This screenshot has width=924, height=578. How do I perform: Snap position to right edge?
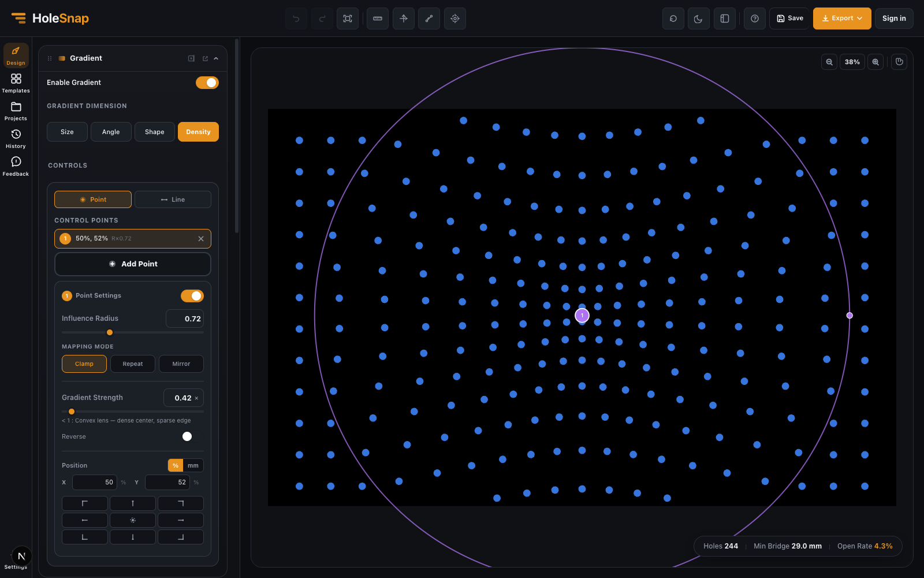[x=181, y=520]
